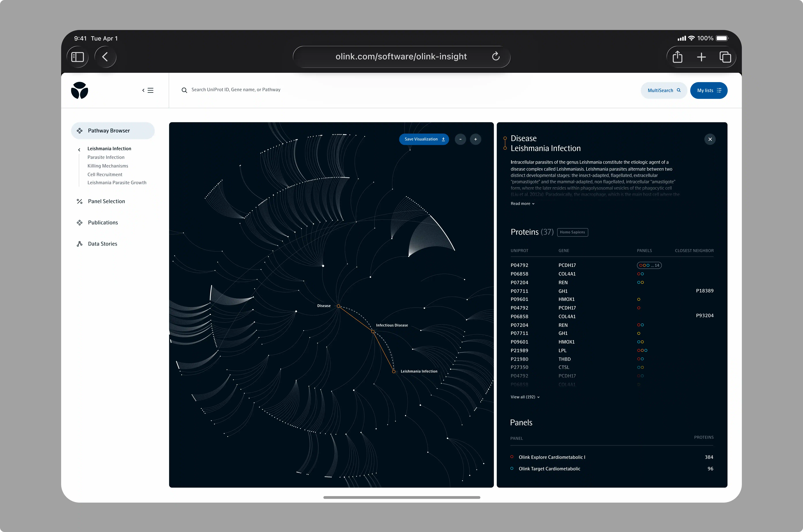Zoom out visualization with minus button
Viewport: 803px width, 532px height.
coord(460,139)
